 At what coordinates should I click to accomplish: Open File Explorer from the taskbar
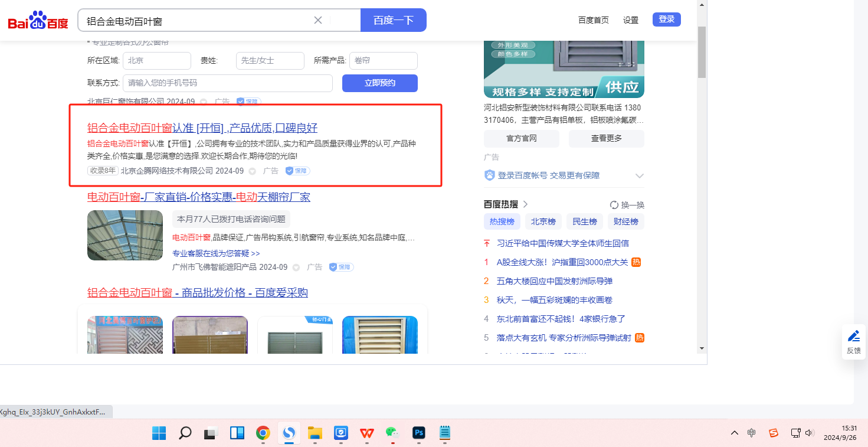click(x=315, y=433)
